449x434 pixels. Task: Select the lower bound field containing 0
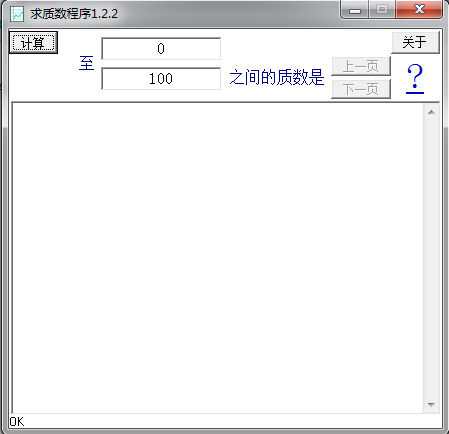click(x=161, y=49)
